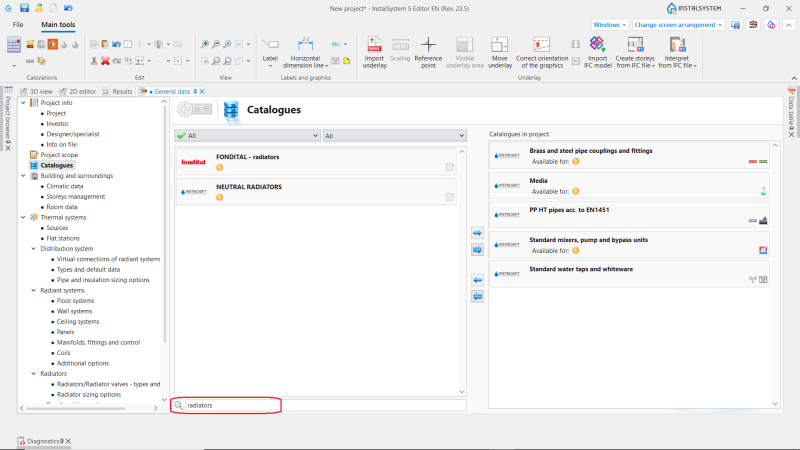This screenshot has height=450, width=800.
Task: Open Change screen arrangement dropdown
Action: (678, 24)
